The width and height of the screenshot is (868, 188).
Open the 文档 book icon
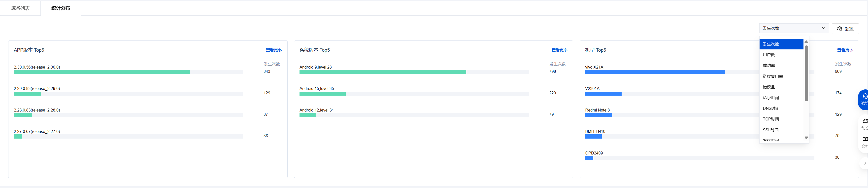tap(864, 142)
